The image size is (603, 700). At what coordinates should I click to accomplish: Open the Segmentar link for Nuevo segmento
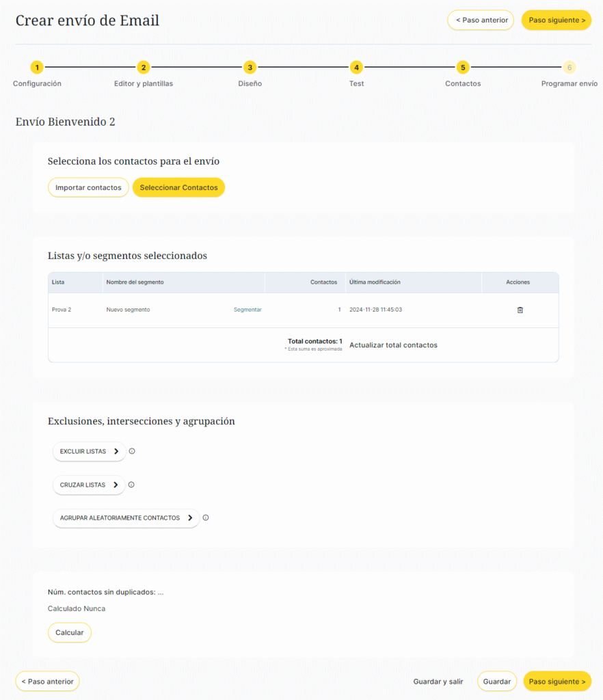[x=247, y=310]
